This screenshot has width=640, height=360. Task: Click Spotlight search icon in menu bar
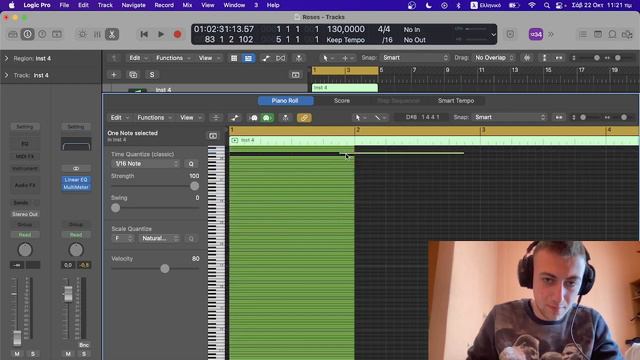(x=547, y=5)
